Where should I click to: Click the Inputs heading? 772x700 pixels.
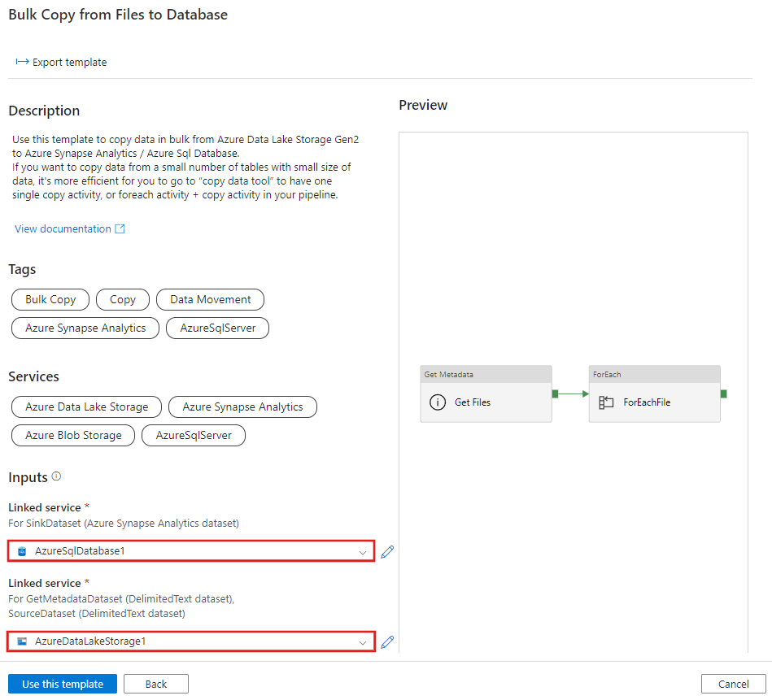coord(28,478)
